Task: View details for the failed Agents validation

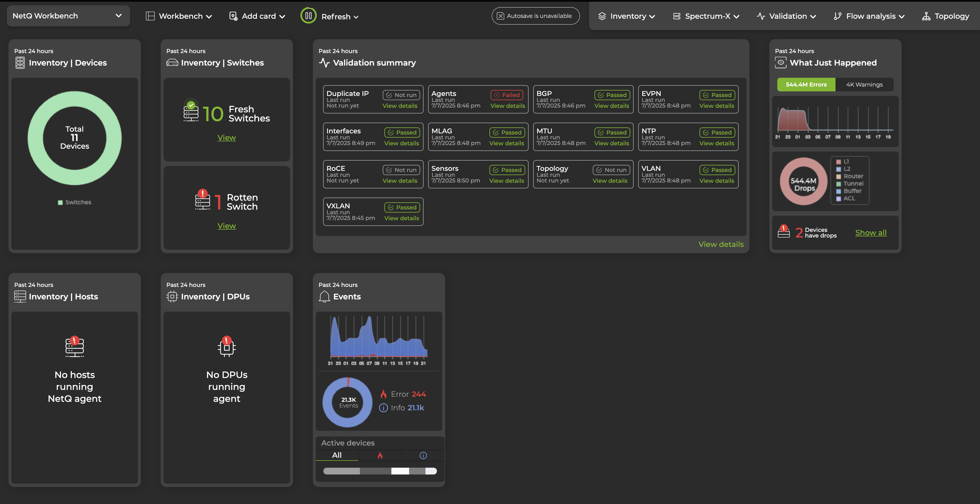Action: pos(507,106)
